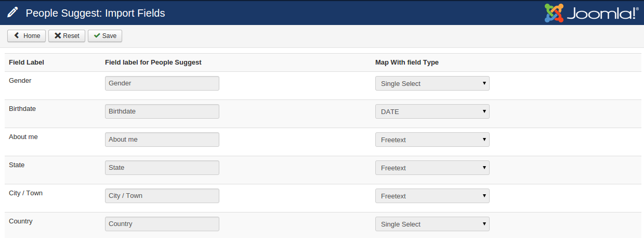
Task: Focus the City / Town label text field
Action: click(162, 196)
